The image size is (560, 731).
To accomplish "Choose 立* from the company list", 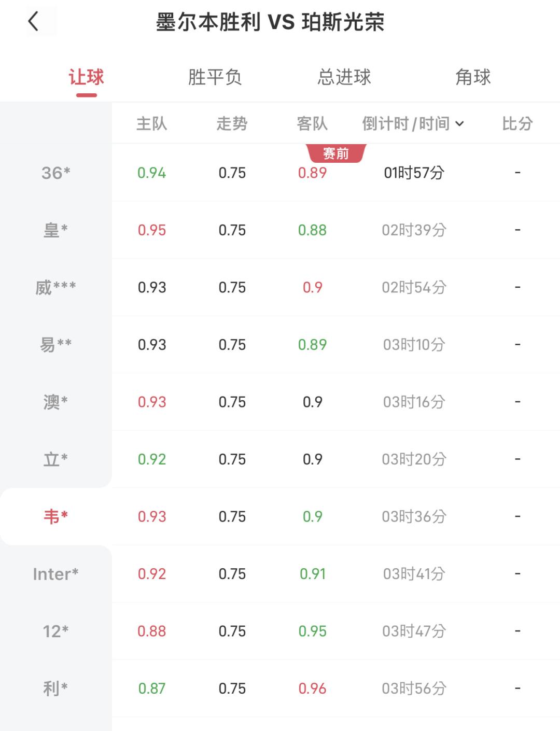I will (55, 459).
